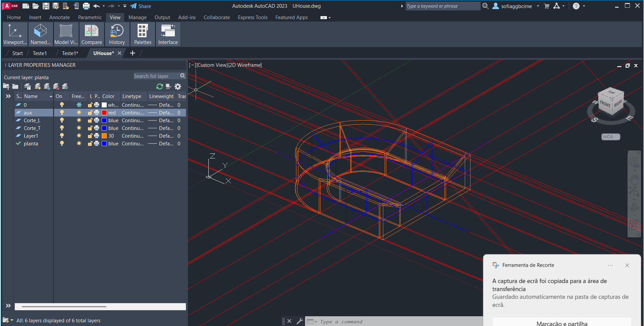Click the Share button

(141, 6)
